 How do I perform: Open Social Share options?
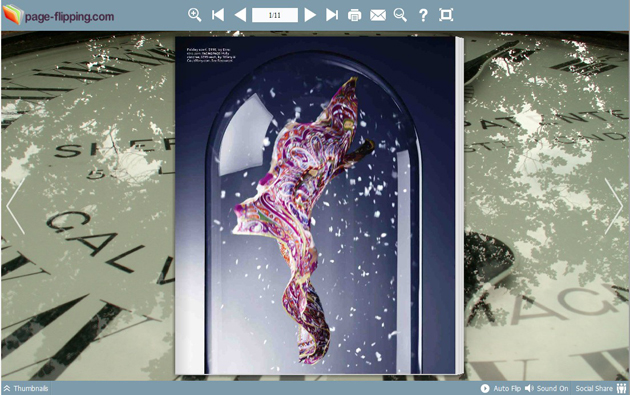click(x=601, y=388)
